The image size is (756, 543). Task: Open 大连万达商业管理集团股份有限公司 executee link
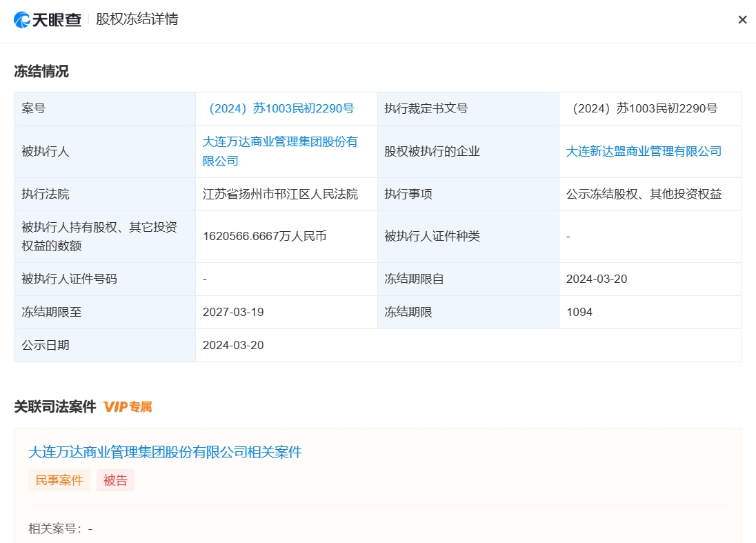[280, 151]
